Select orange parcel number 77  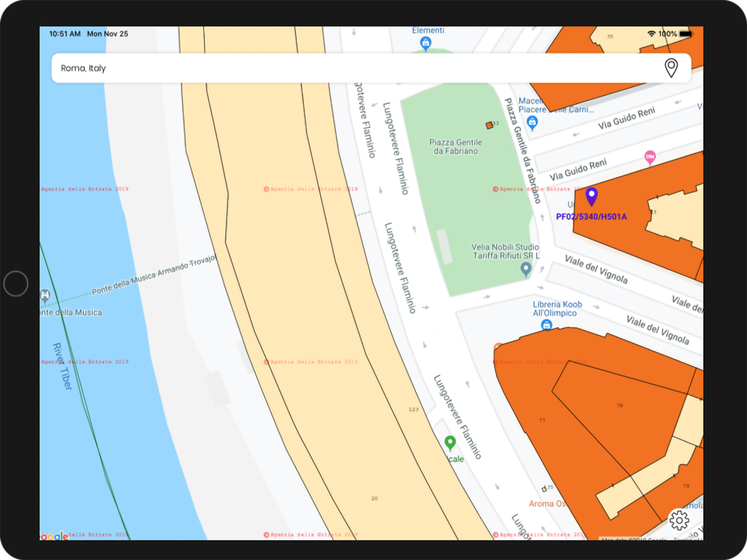(x=542, y=420)
